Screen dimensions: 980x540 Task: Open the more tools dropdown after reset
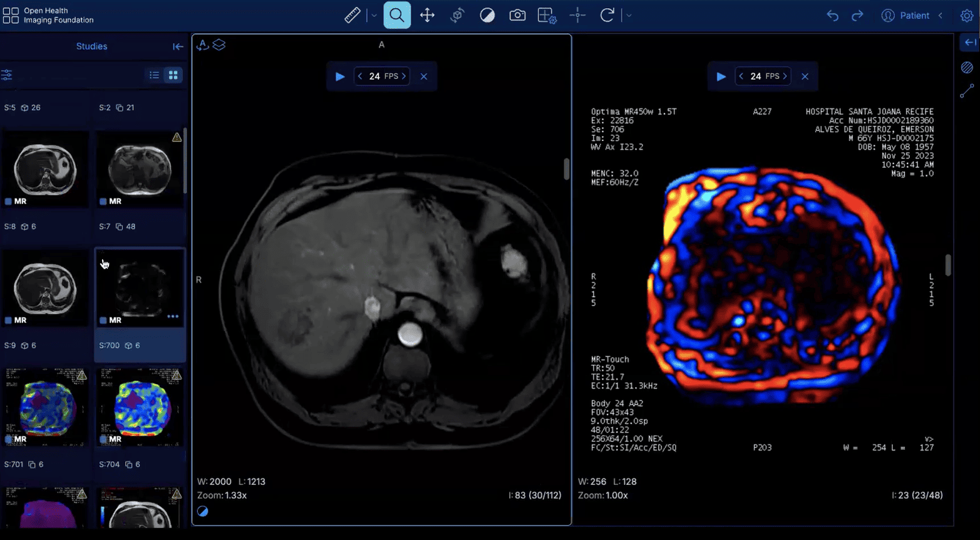point(629,16)
